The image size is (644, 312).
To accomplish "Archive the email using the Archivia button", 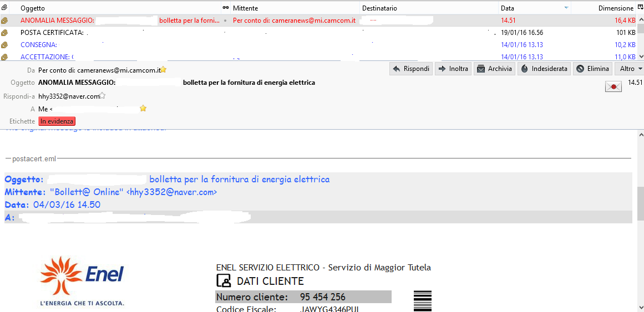I will 494,69.
